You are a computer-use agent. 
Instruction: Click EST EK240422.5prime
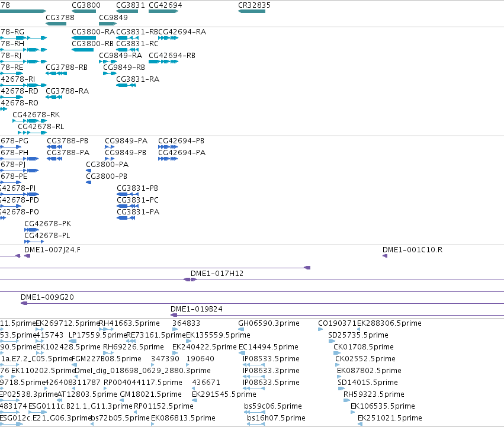175,353
